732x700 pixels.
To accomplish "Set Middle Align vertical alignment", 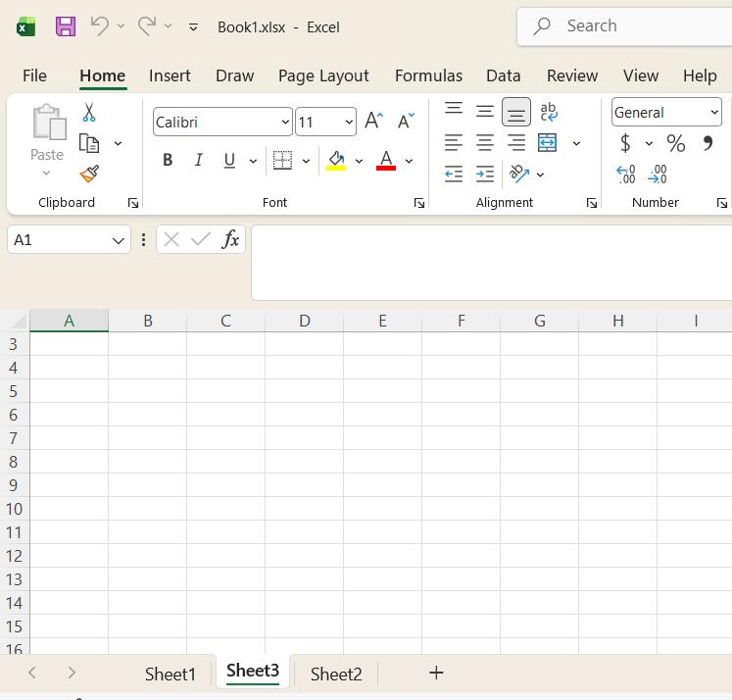I will coord(485,112).
